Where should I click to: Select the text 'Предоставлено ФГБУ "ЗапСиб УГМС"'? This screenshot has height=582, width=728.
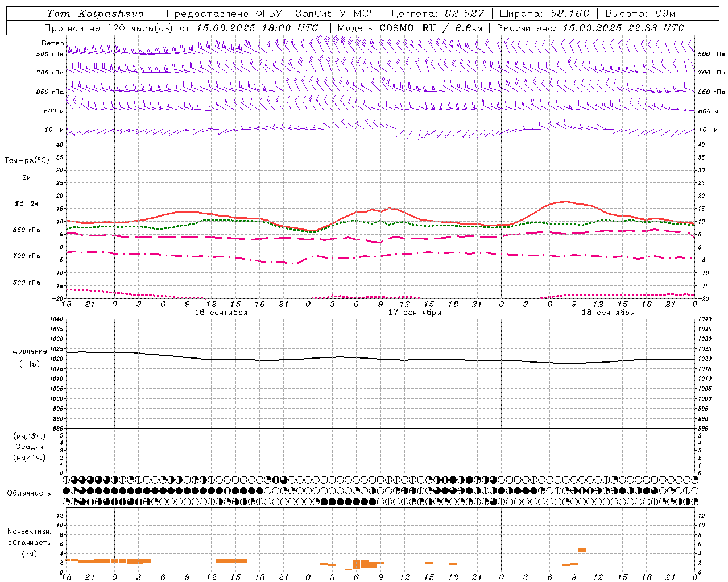tap(270, 14)
